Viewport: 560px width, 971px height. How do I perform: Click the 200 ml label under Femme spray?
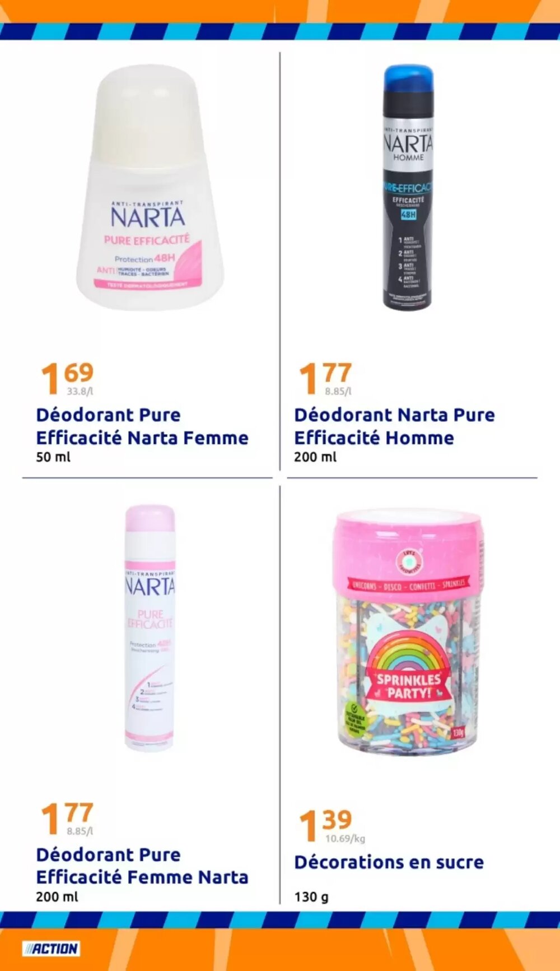coord(57,896)
